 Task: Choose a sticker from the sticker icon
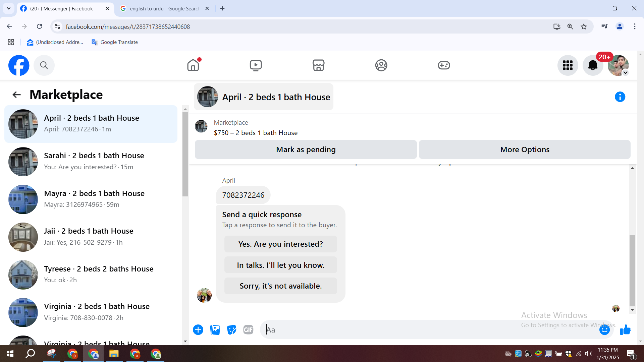pos(232,330)
